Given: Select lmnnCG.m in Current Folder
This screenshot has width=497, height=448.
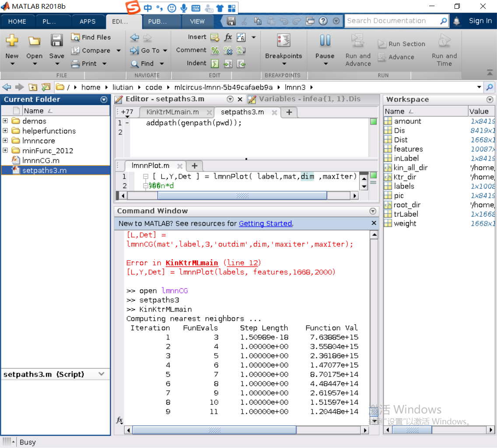Looking at the screenshot, I should (x=56, y=161).
